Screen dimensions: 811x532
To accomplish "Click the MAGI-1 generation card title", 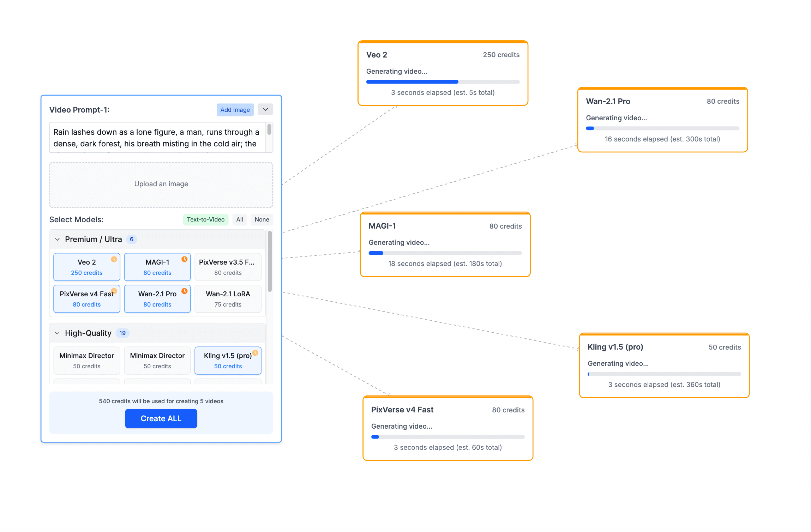I will click(382, 226).
